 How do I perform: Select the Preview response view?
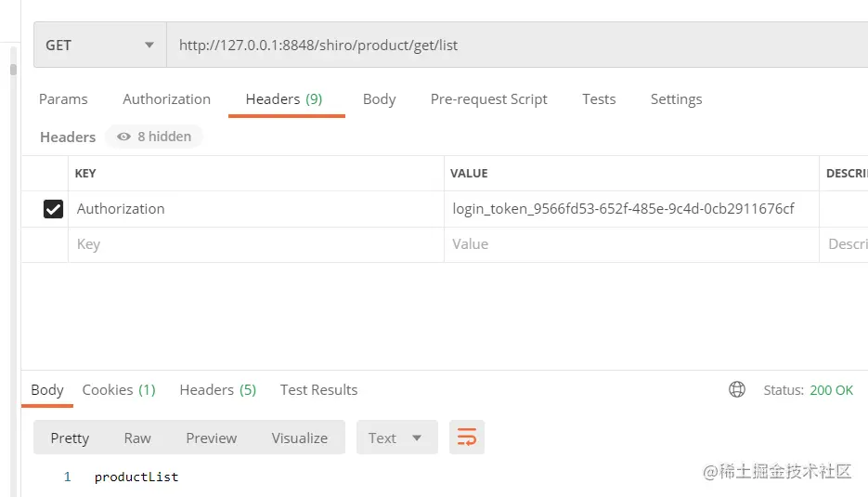point(212,438)
